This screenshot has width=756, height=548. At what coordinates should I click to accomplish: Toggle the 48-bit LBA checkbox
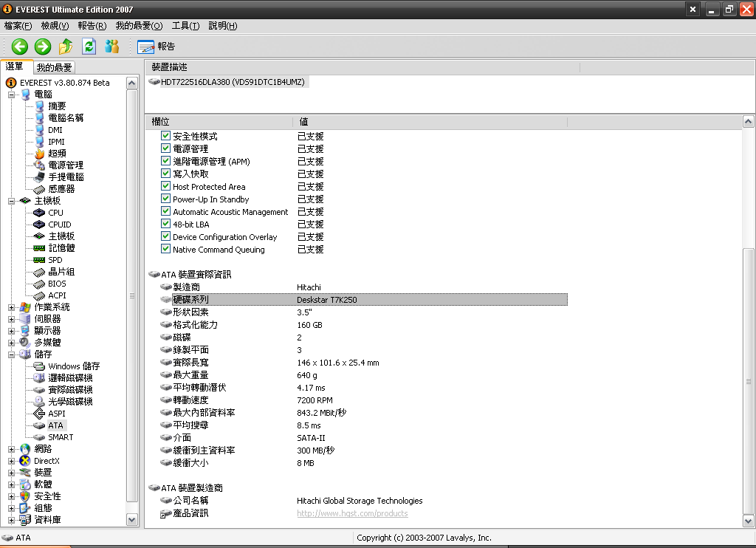point(165,223)
